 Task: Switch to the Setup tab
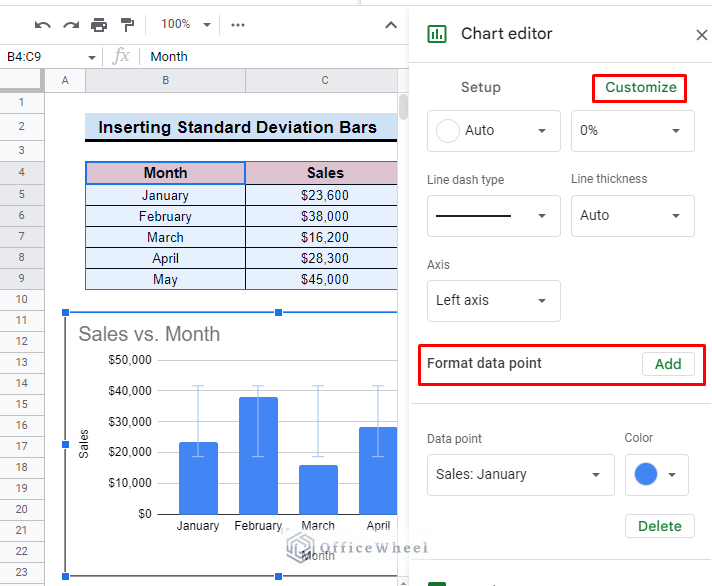[x=480, y=87]
